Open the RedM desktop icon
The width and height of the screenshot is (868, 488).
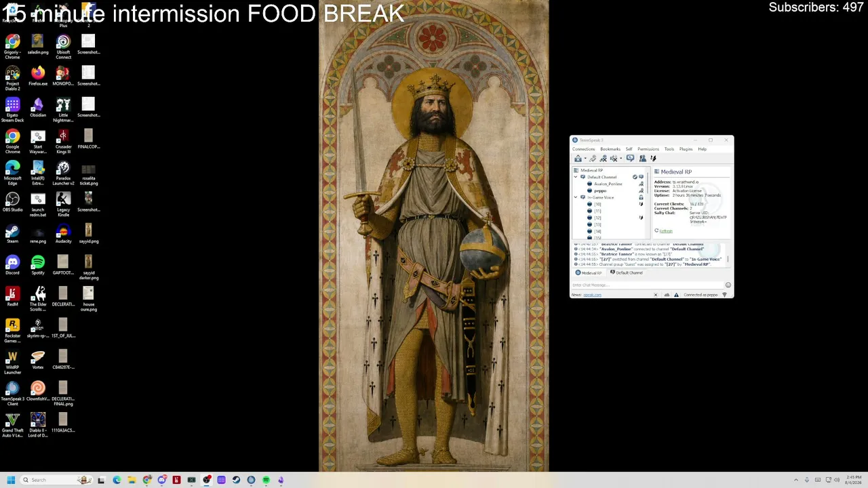pos(12,296)
